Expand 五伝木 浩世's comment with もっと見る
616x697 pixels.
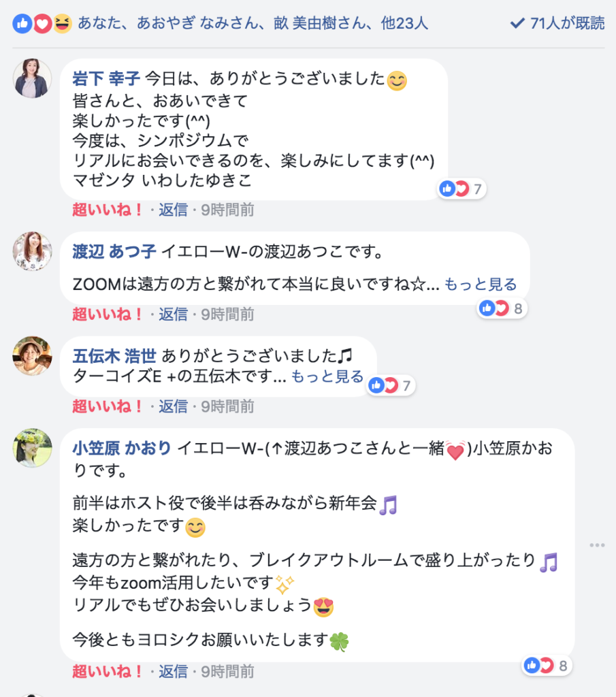(327, 376)
